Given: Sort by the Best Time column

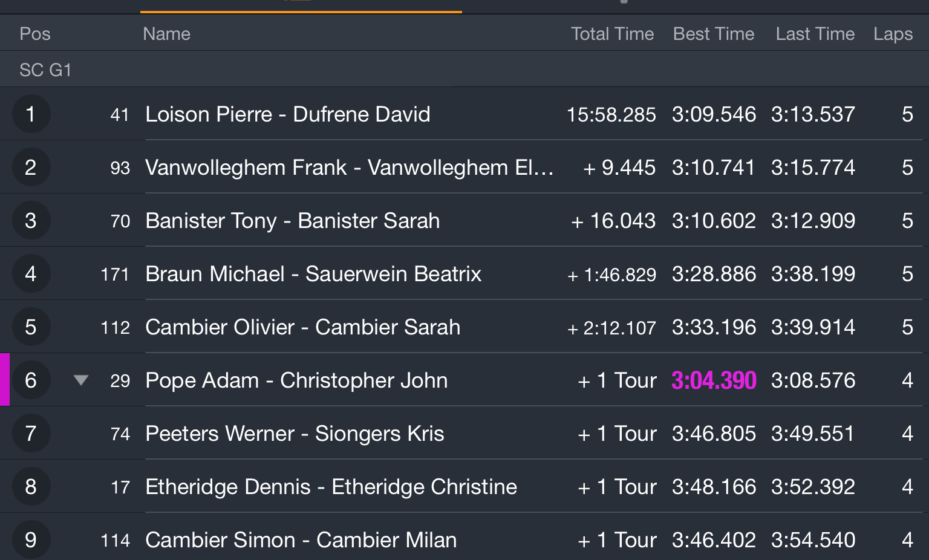Looking at the screenshot, I should pyautogui.click(x=714, y=34).
